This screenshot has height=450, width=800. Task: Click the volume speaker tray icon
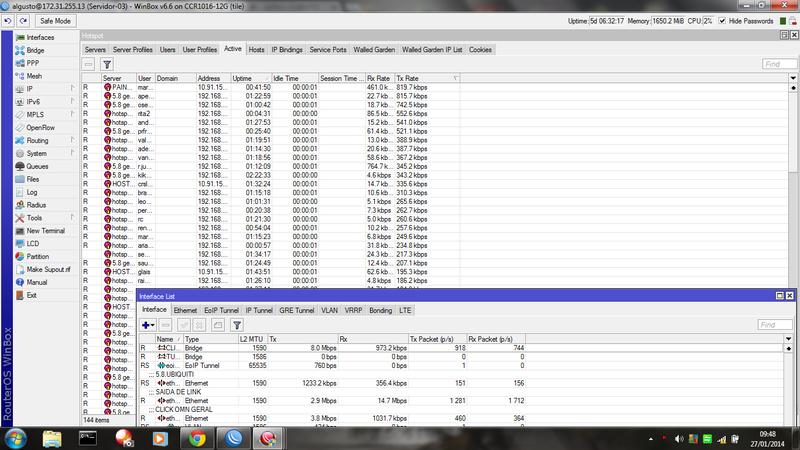coord(679,439)
